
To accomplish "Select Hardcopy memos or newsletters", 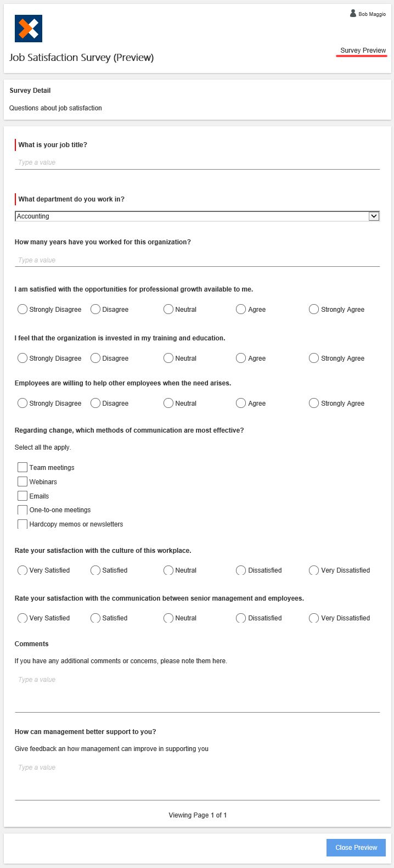I will [x=22, y=524].
